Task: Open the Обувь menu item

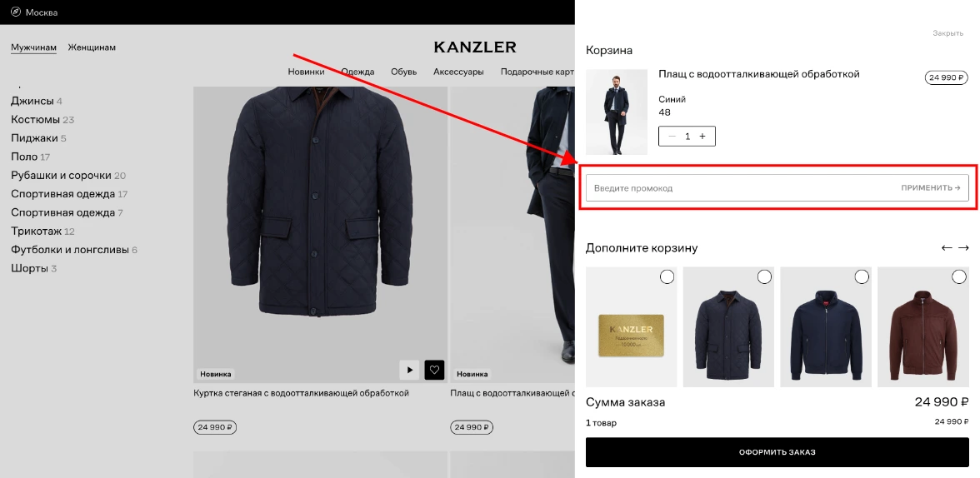Action: pos(403,72)
